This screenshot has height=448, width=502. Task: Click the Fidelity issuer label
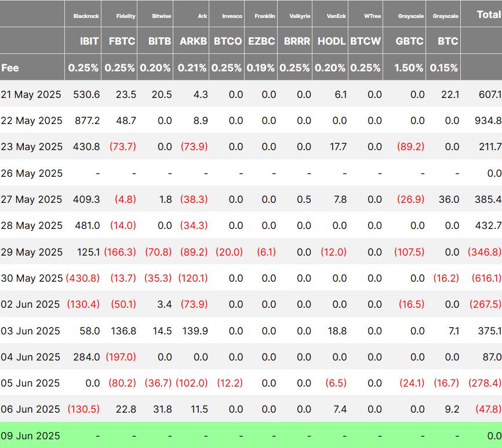(125, 16)
